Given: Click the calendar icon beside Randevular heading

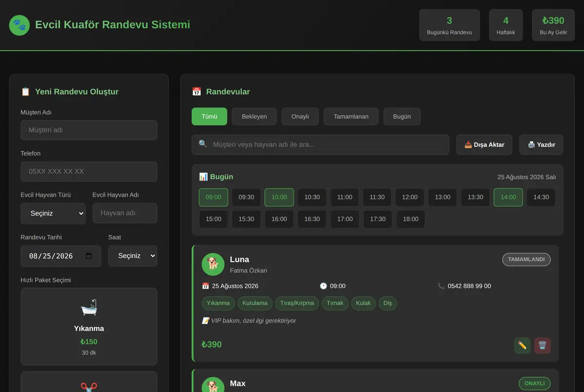Looking at the screenshot, I should point(197,91).
